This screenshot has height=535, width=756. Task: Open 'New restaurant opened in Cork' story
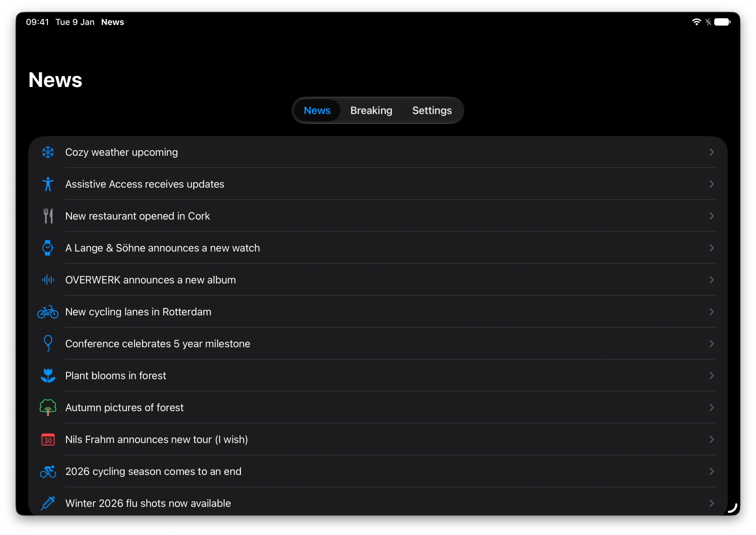[x=378, y=216]
